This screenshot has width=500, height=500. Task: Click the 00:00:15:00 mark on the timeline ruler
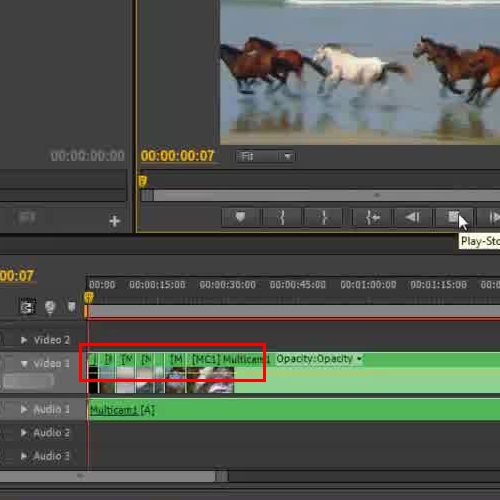click(x=157, y=285)
